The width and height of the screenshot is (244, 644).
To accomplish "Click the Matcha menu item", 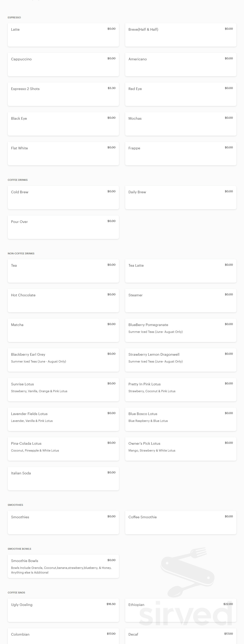I will tap(63, 330).
